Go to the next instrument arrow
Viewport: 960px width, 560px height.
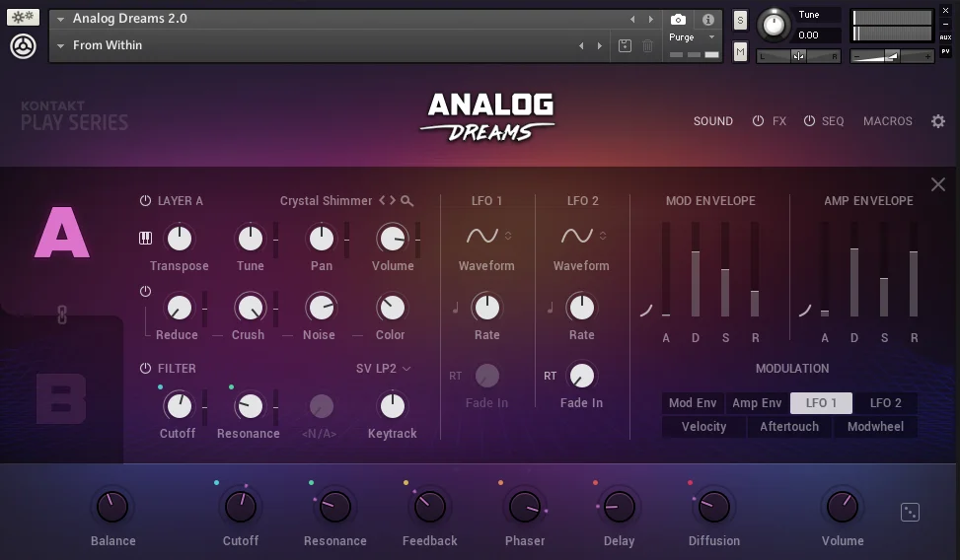[651, 20]
